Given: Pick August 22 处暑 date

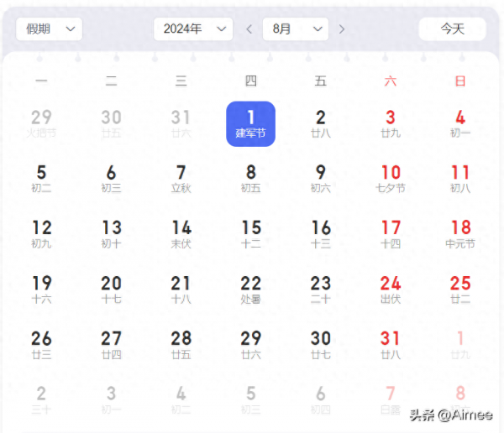Looking at the screenshot, I should click(x=250, y=290).
